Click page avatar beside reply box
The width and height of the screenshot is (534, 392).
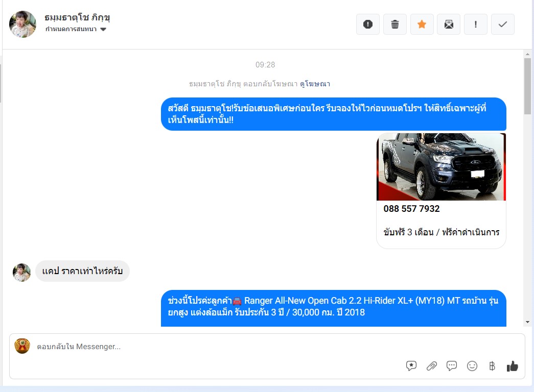[22, 346]
